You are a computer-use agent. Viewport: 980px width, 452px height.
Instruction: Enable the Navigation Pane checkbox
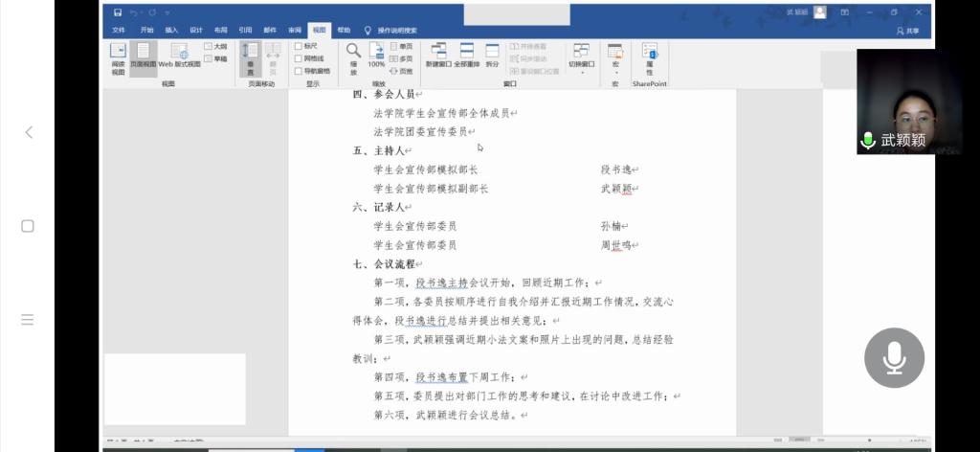(x=299, y=71)
